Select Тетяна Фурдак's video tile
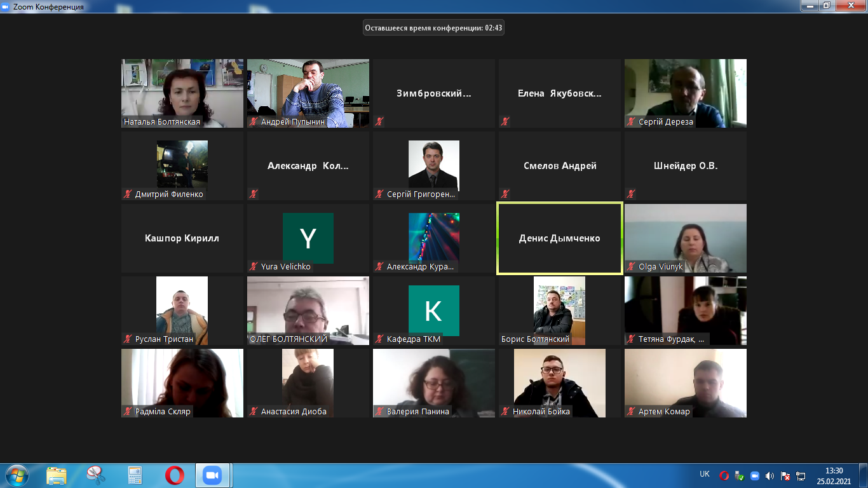 click(686, 311)
